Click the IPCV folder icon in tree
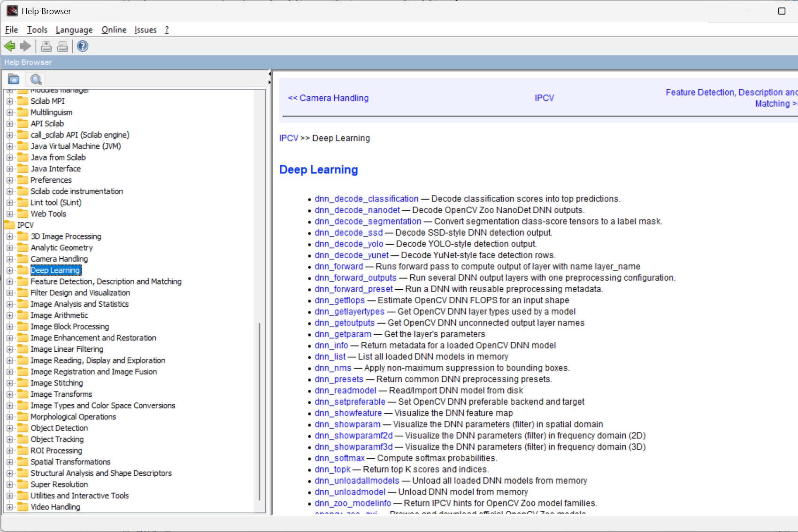 point(9,225)
